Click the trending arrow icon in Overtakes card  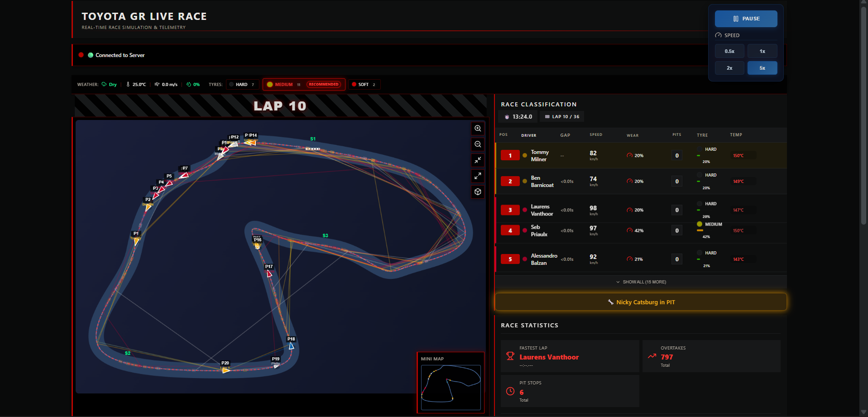652,356
